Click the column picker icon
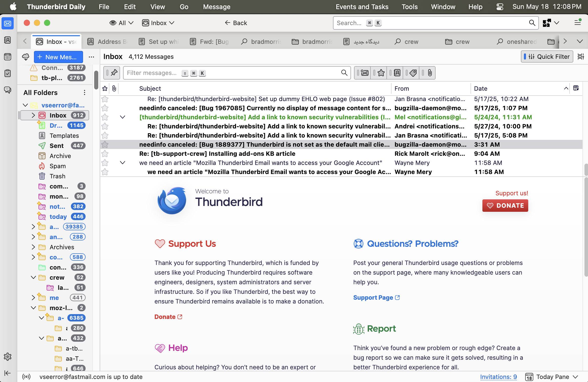This screenshot has width=588, height=382. coord(576,88)
